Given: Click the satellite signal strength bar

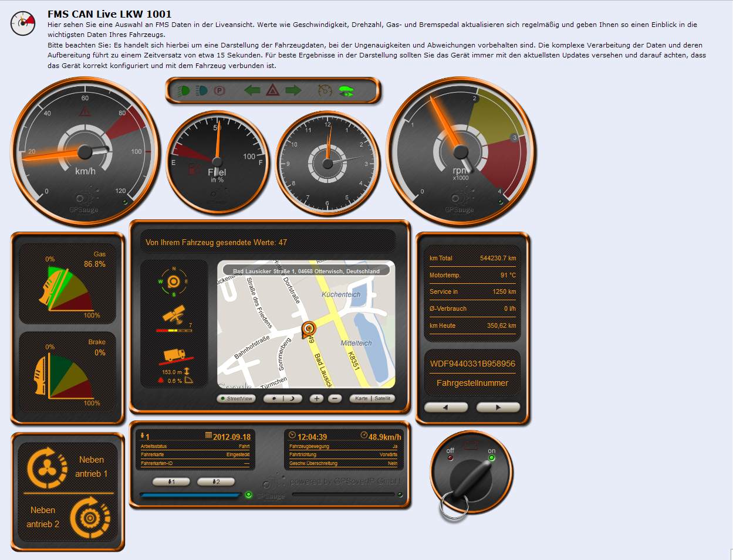Looking at the screenshot, I should 174,331.
